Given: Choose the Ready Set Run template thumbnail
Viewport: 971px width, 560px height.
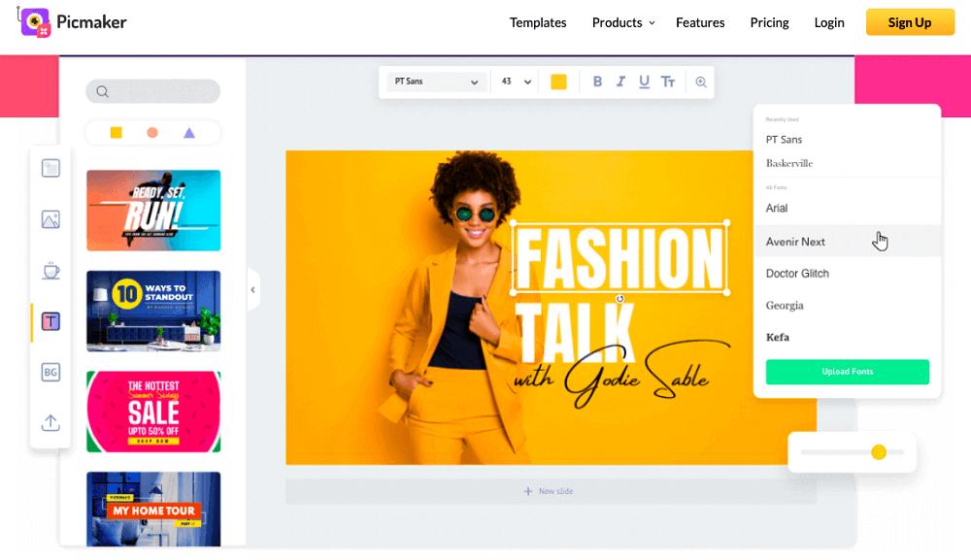Looking at the screenshot, I should pyautogui.click(x=153, y=211).
